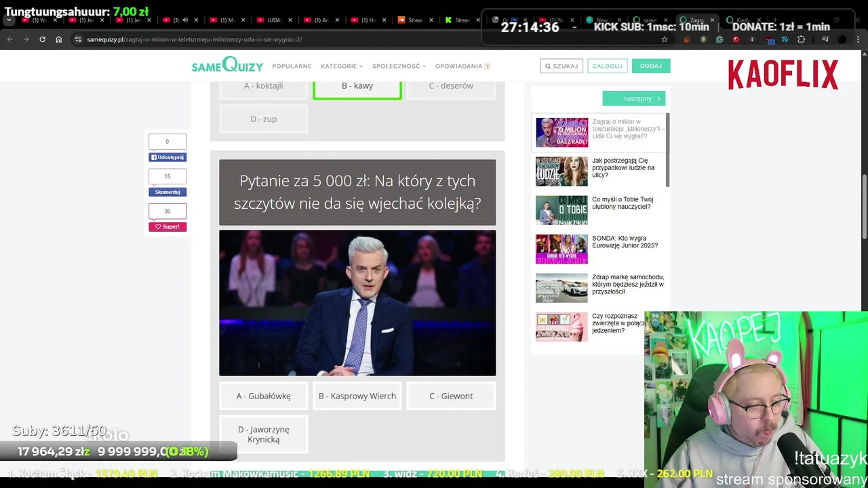The image size is (868, 488).
Task: Reload the samequizy page
Action: point(42,39)
